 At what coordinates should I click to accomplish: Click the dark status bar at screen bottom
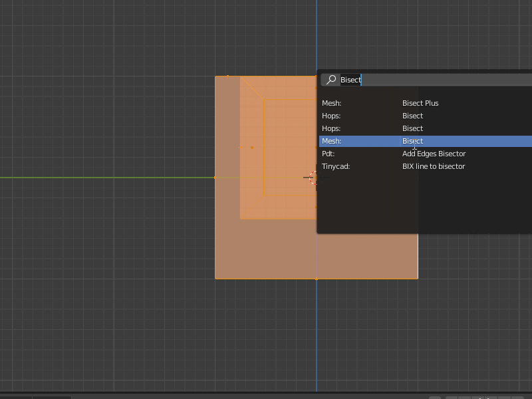[266, 394]
